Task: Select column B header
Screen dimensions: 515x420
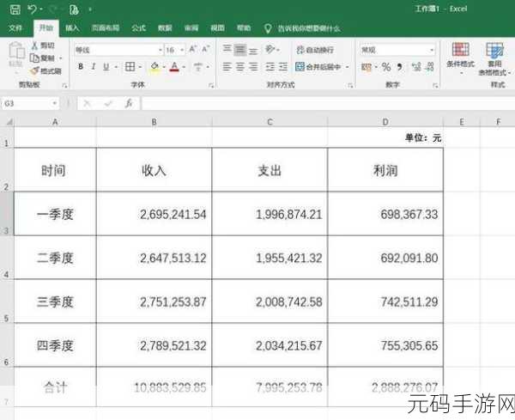Action: [154, 122]
